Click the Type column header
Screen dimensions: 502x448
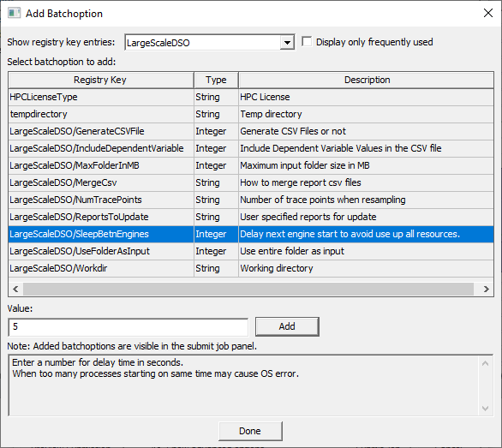point(216,80)
